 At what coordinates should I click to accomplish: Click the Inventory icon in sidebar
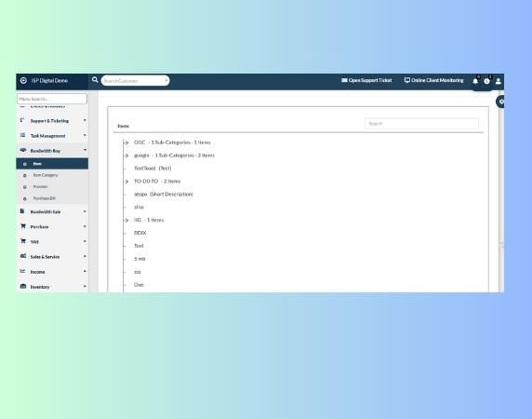[x=23, y=286]
